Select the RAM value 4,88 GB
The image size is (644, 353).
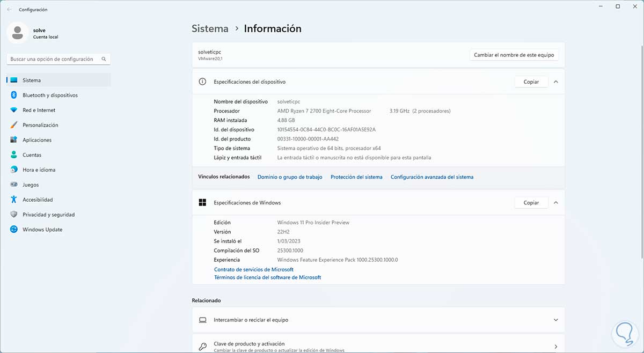point(286,120)
